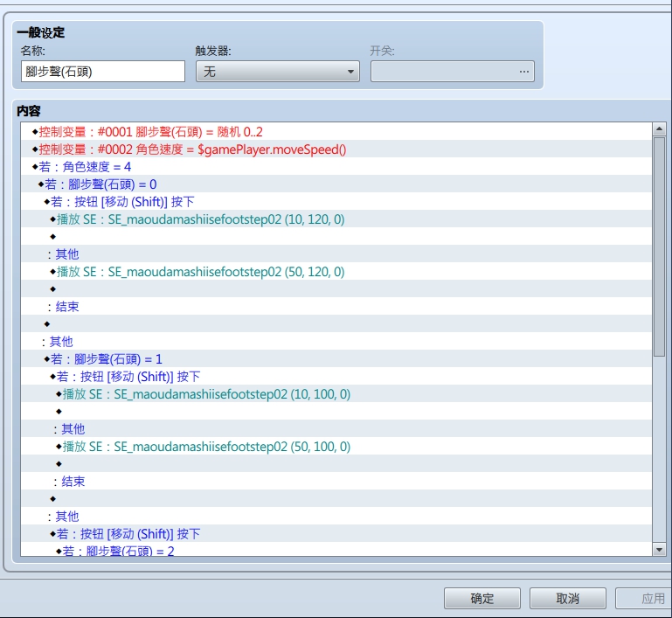This screenshot has width=672, height=618.
Task: Select the first 结束 line
Action: [336, 307]
